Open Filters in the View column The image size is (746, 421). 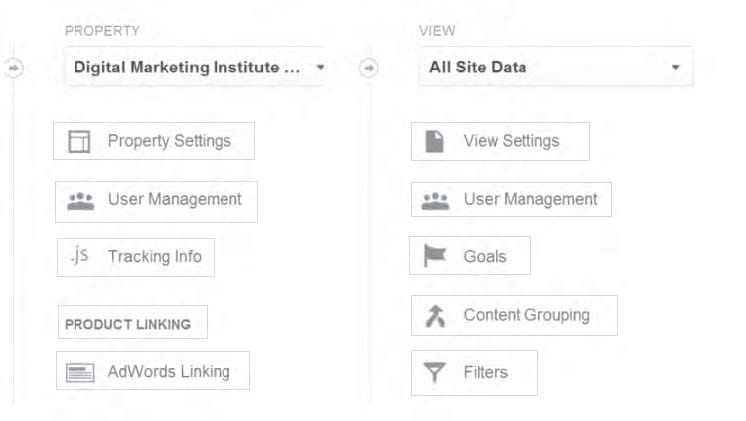[474, 373]
